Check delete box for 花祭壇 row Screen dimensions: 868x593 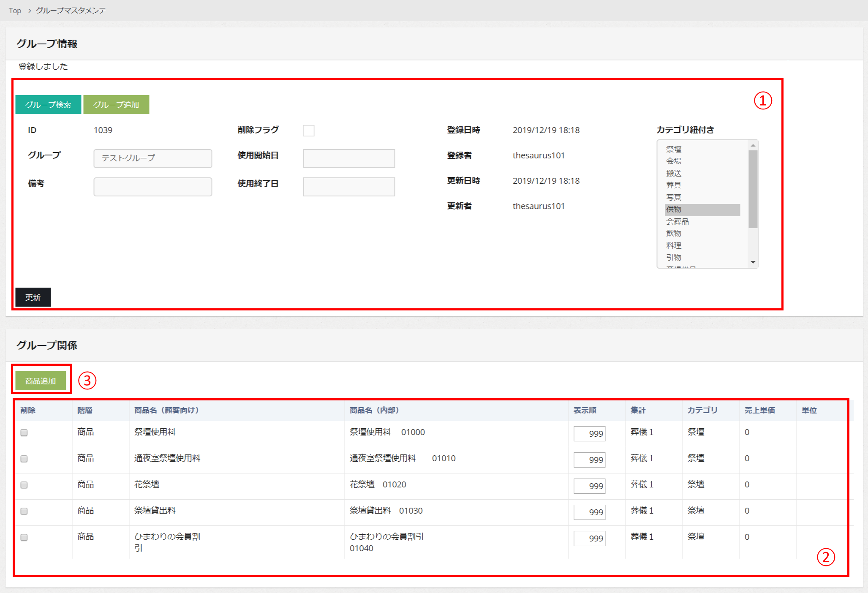pos(24,485)
